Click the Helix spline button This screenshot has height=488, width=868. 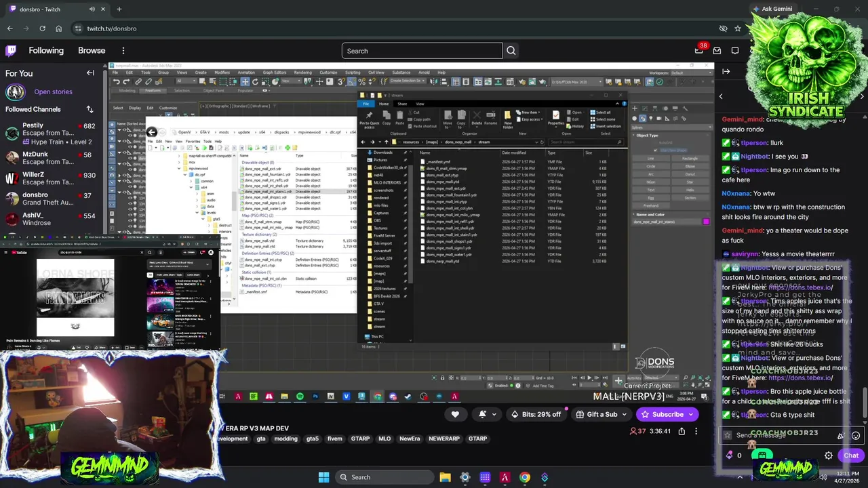pos(690,190)
